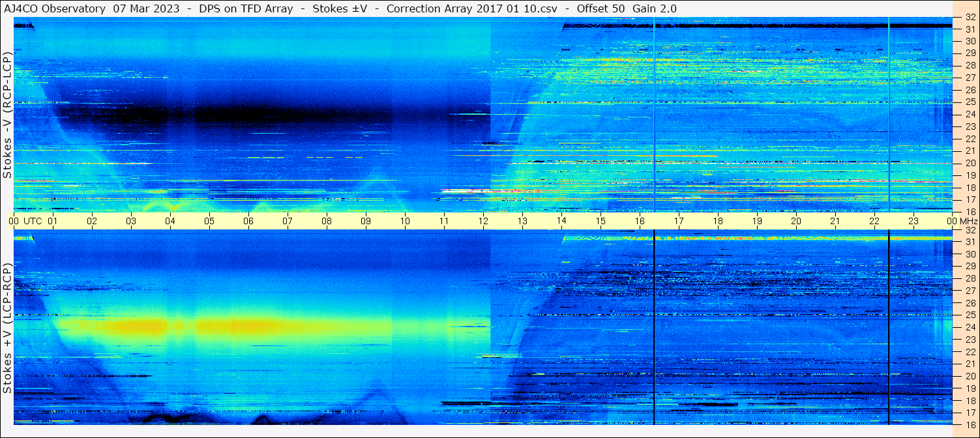Image resolution: width=980 pixels, height=438 pixels.
Task: Click 22 MHz label in Stokes -V panel
Action: pyautogui.click(x=970, y=139)
